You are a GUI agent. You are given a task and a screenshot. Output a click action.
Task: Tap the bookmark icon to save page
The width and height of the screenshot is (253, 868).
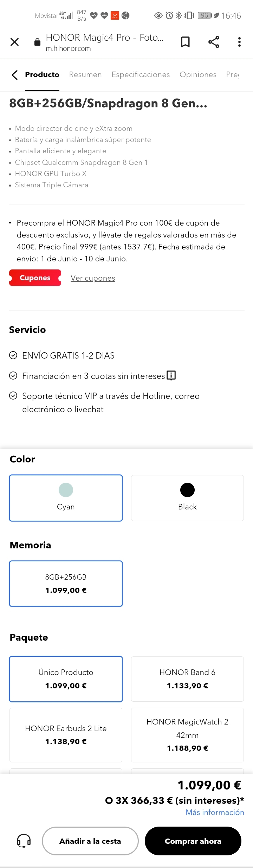click(185, 42)
